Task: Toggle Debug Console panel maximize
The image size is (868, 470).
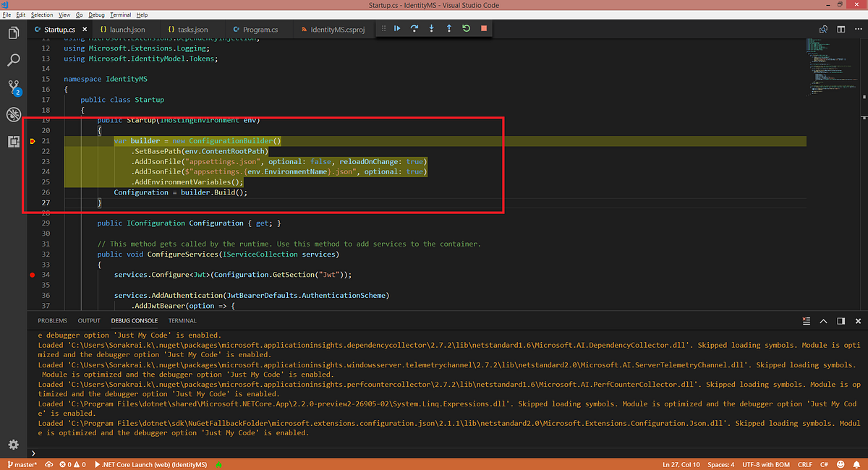Action: pyautogui.click(x=823, y=320)
